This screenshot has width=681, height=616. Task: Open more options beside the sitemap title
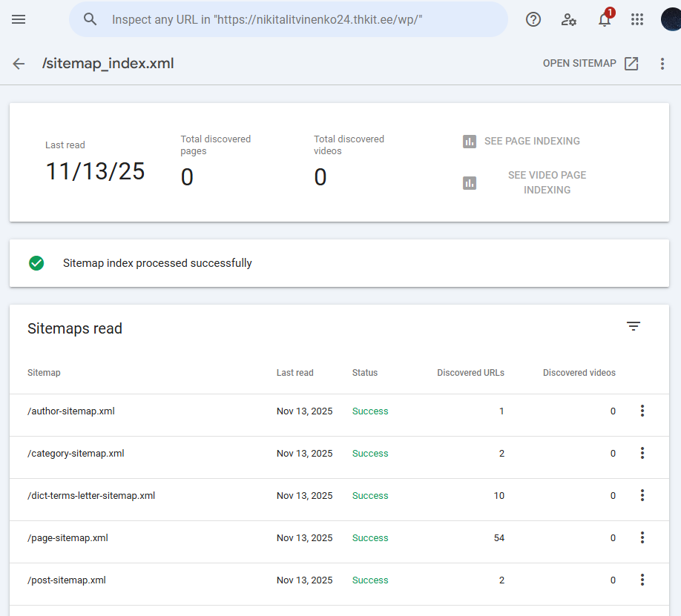click(x=662, y=64)
